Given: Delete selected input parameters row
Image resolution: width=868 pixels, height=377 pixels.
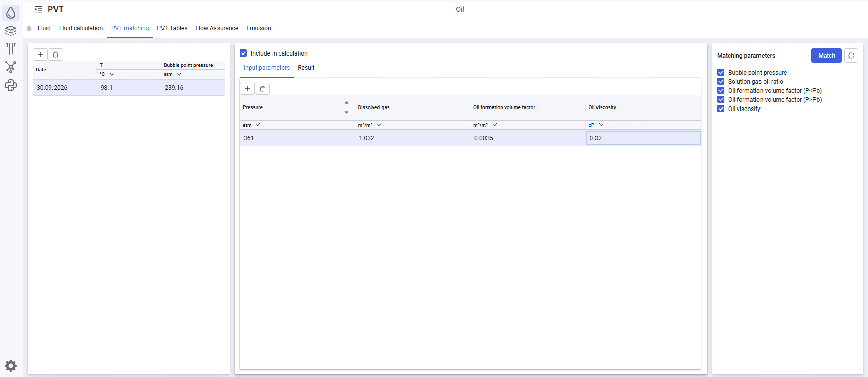Looking at the screenshot, I should click(x=262, y=89).
